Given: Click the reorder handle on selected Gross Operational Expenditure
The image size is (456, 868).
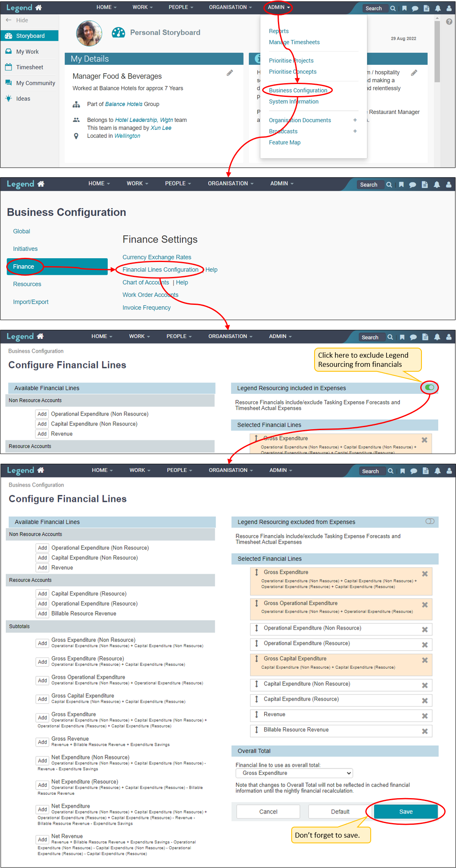Looking at the screenshot, I should coord(257,603).
